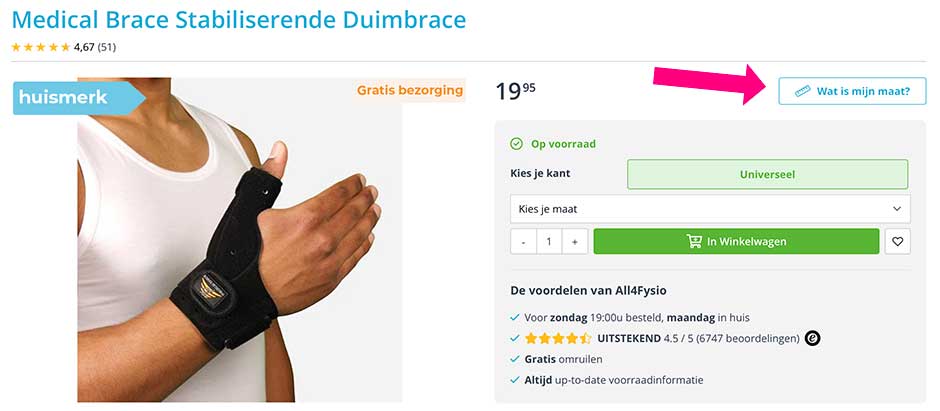940x411 pixels.
Task: Click the green Op voorraad check icon
Action: pyautogui.click(x=516, y=144)
